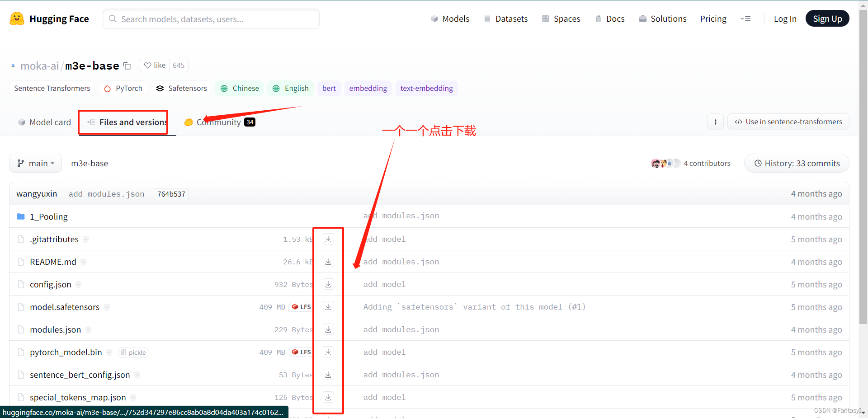
Task: Click the text-embedding tag
Action: click(427, 89)
